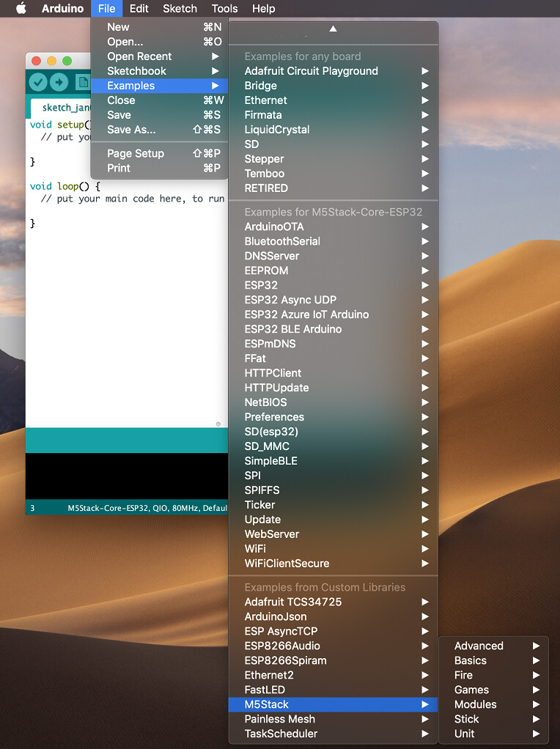Expand the Sketchbook submenu
This screenshot has height=749, width=560.
coord(159,71)
